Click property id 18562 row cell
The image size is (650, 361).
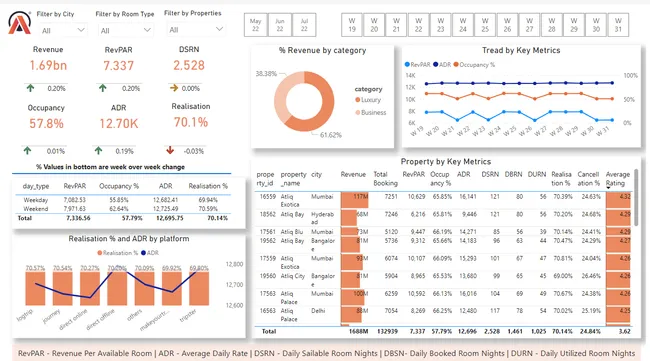[x=267, y=214]
